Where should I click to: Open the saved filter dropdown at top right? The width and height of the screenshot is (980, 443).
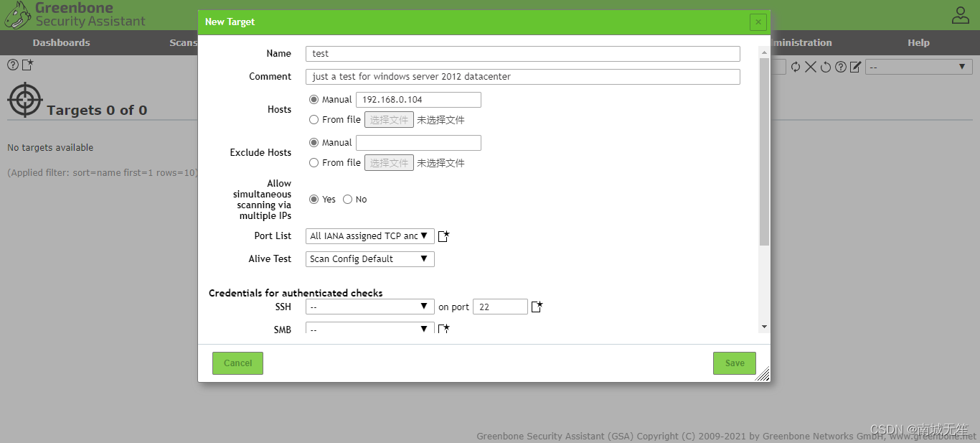919,67
